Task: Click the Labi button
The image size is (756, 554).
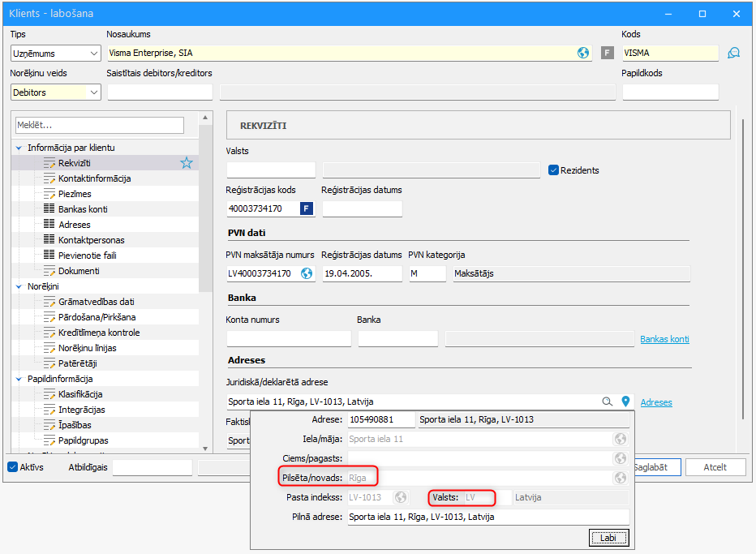Action: coord(608,538)
